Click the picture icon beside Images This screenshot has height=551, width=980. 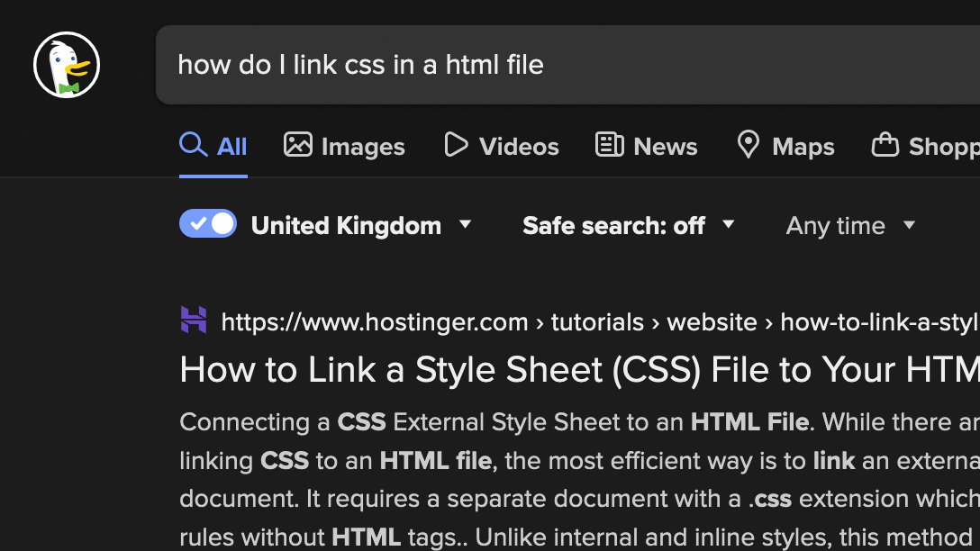[x=297, y=144]
